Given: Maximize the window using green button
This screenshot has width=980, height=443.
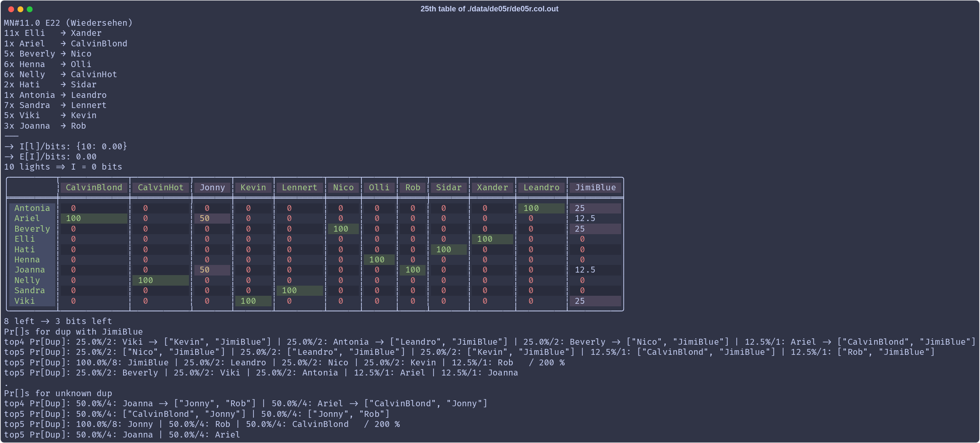Looking at the screenshot, I should tap(30, 9).
